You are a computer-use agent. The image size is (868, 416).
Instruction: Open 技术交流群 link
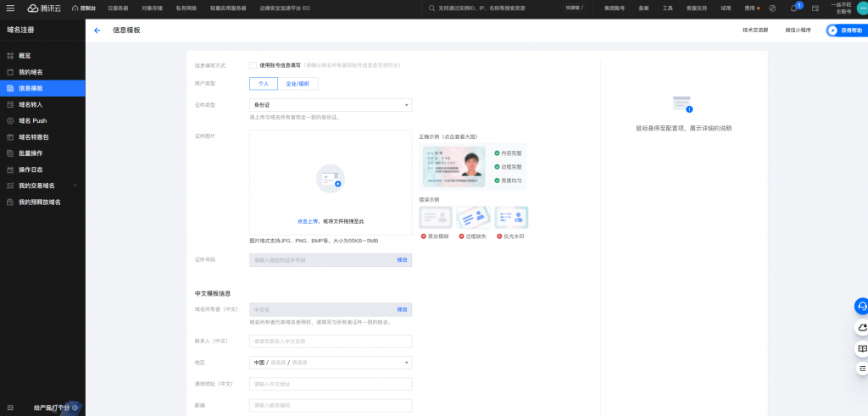(755, 31)
